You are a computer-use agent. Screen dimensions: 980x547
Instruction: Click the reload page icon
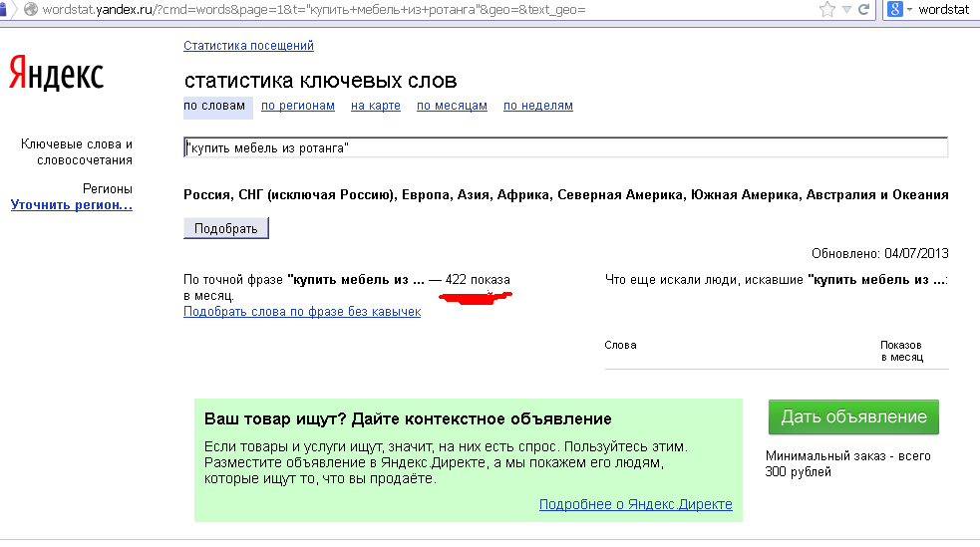point(863,9)
